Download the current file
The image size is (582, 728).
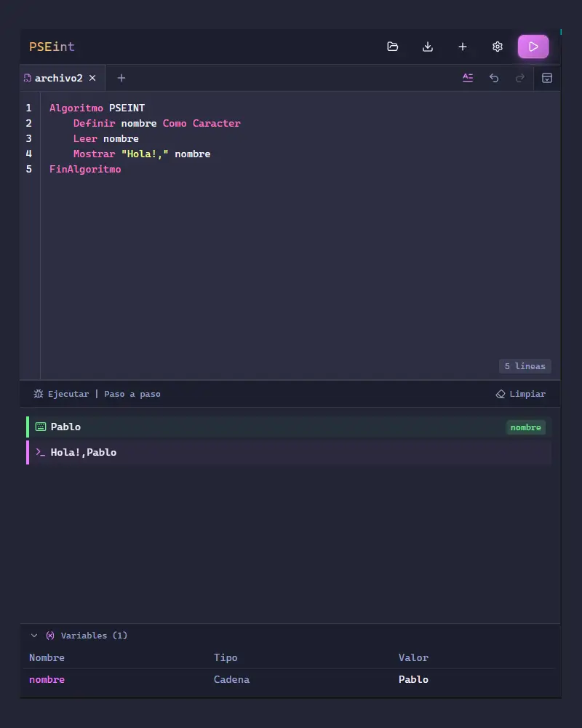(x=428, y=47)
